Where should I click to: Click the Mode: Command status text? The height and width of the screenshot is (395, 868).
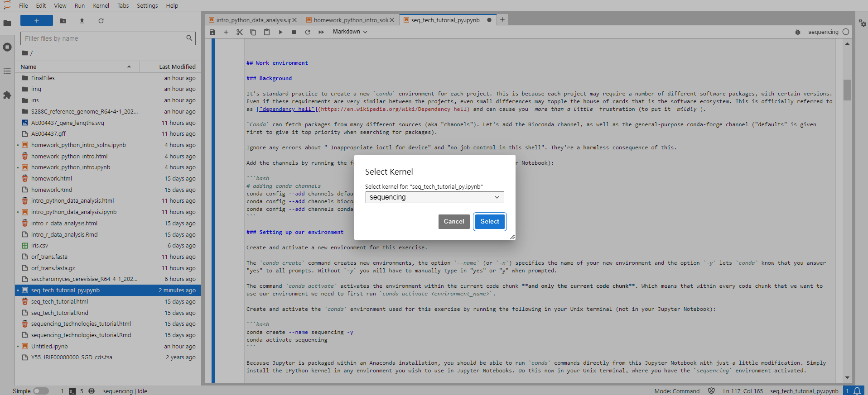tap(677, 391)
